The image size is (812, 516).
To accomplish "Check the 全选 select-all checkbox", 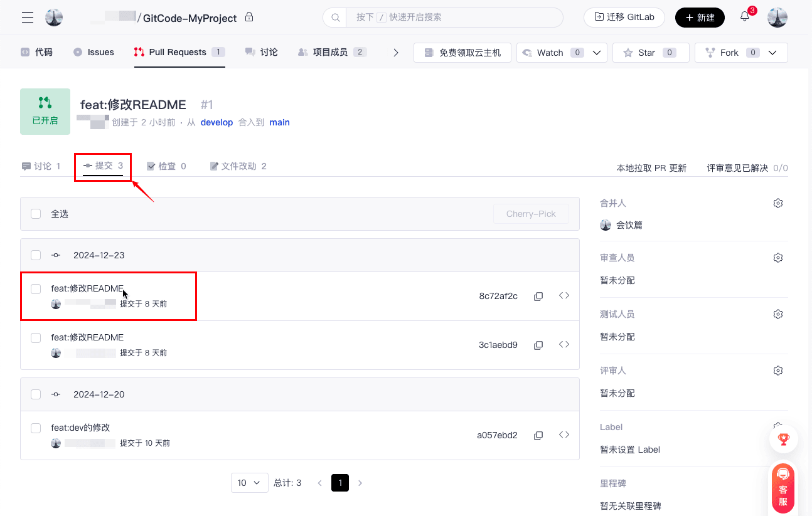I will point(36,214).
